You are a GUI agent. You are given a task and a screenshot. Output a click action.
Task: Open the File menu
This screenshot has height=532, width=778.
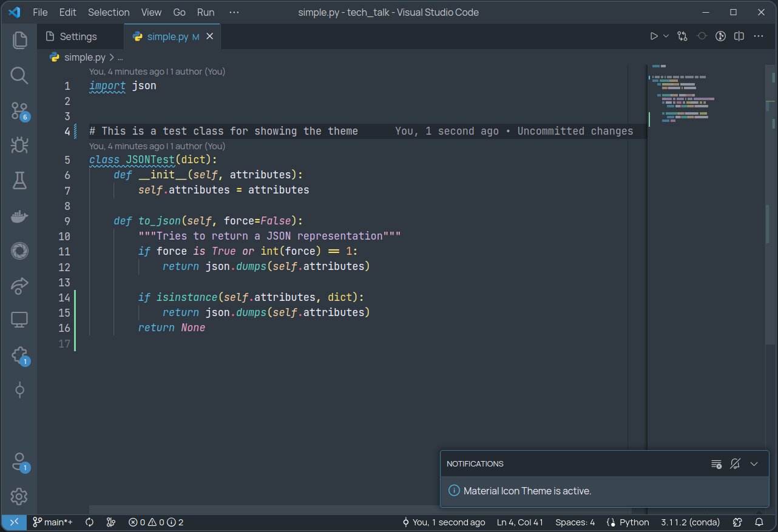point(40,12)
